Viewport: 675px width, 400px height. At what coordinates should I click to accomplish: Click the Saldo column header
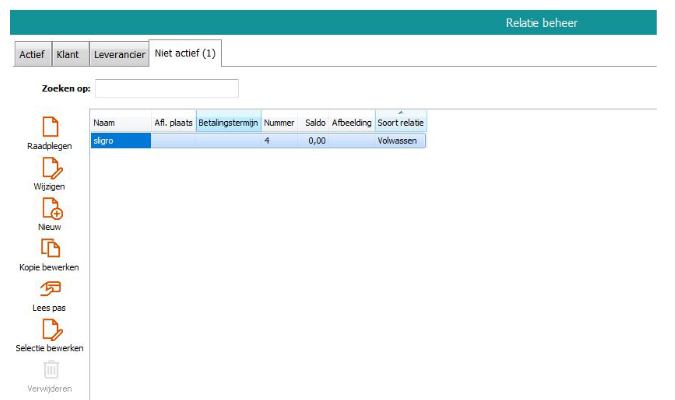click(x=315, y=122)
